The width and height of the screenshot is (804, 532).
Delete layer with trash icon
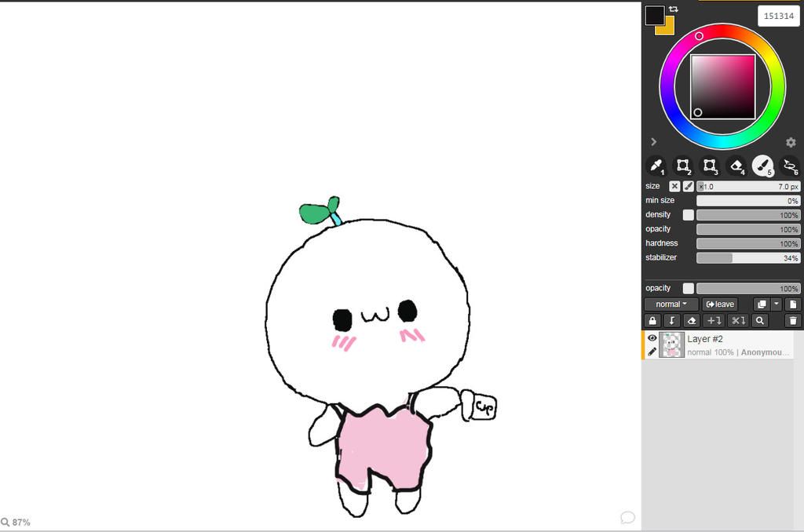[x=793, y=321]
